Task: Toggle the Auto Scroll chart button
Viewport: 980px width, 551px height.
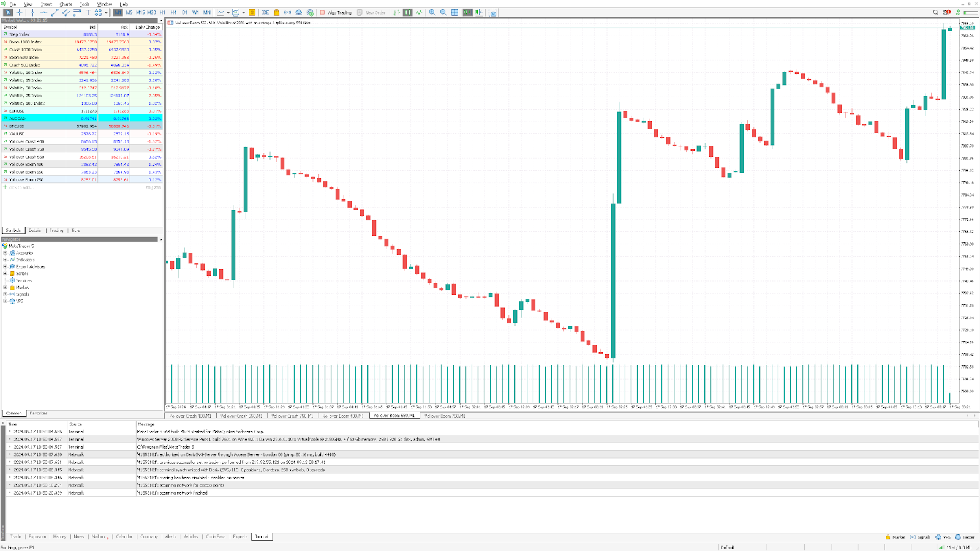Action: pos(467,12)
